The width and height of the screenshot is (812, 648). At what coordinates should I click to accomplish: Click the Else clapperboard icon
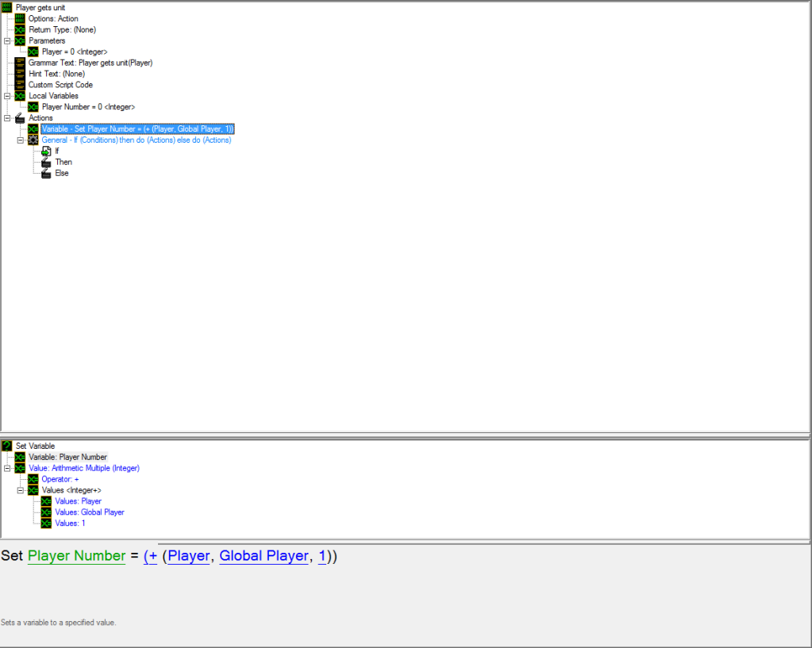[x=46, y=174]
